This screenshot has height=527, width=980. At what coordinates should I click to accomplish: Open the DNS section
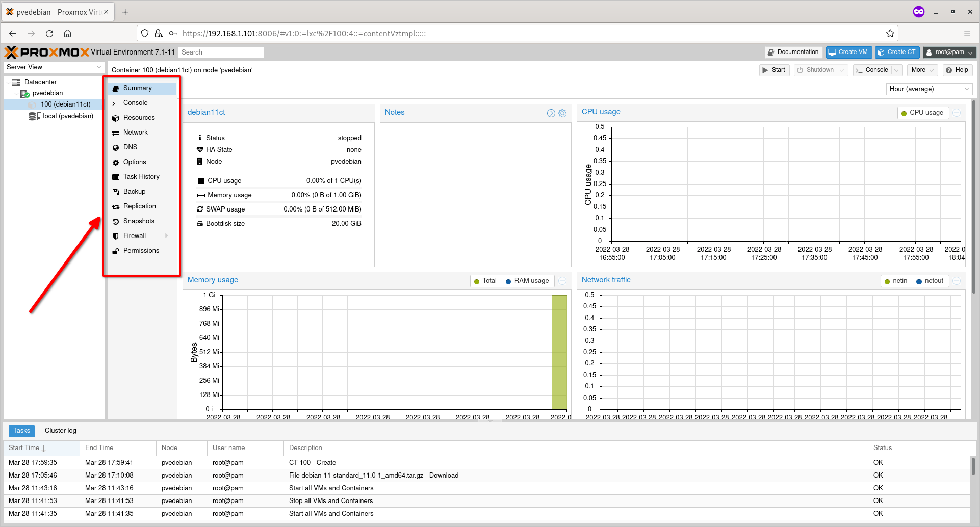(142, 147)
